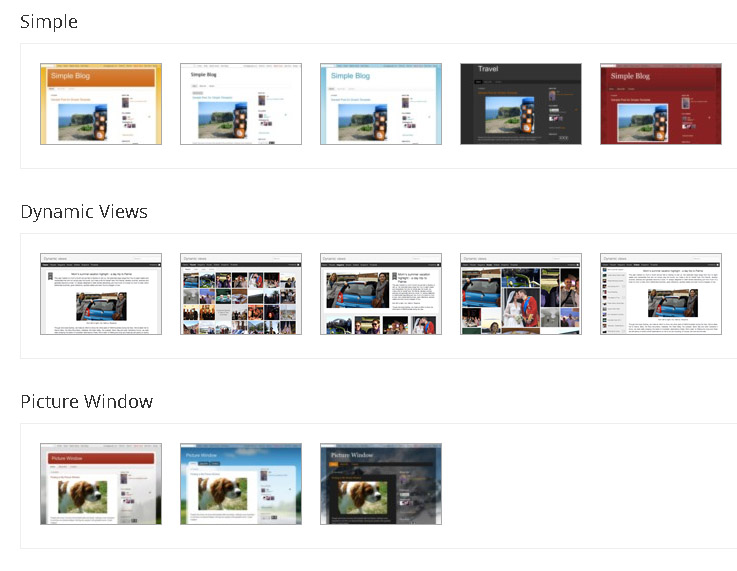Viewport: 737px width, 571px height.
Task: Choose Dynamic Views small photo grid thumbnail
Action: click(241, 294)
